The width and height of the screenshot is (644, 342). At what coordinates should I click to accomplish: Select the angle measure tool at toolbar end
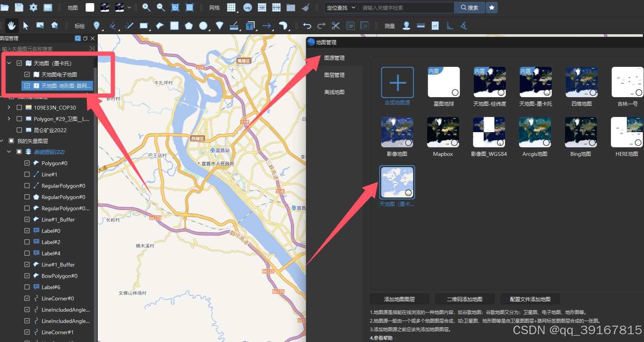coord(464,26)
